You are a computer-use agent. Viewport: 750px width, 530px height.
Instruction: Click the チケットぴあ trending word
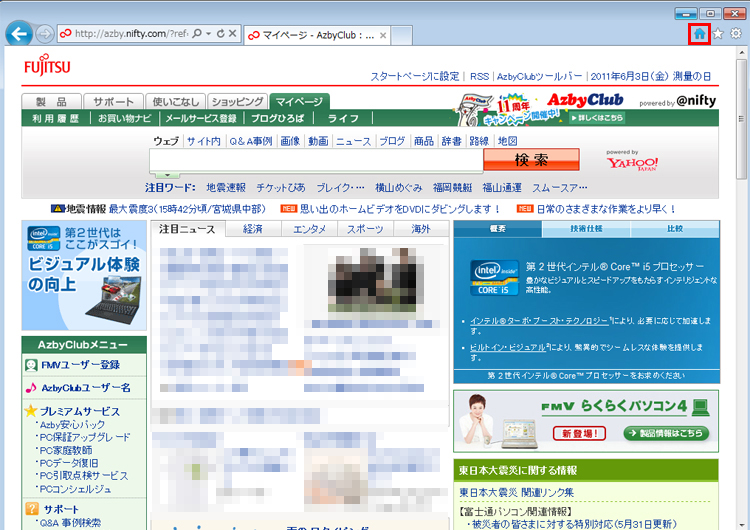coord(281,188)
